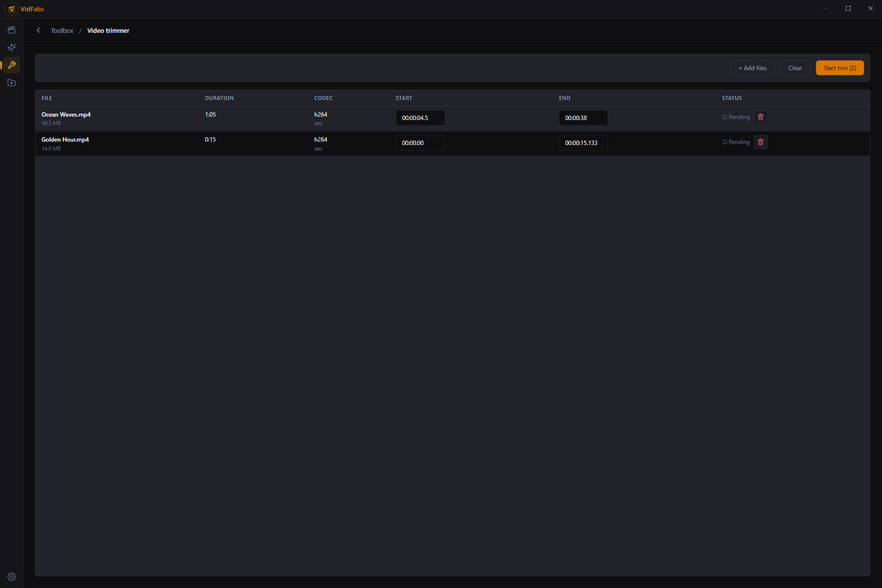The width and height of the screenshot is (882, 588).
Task: Select the Ocean Waves.mp4 file name
Action: (66, 115)
